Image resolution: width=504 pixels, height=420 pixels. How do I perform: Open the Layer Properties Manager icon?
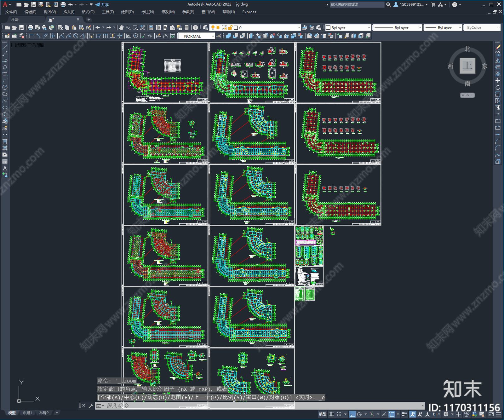[205, 28]
